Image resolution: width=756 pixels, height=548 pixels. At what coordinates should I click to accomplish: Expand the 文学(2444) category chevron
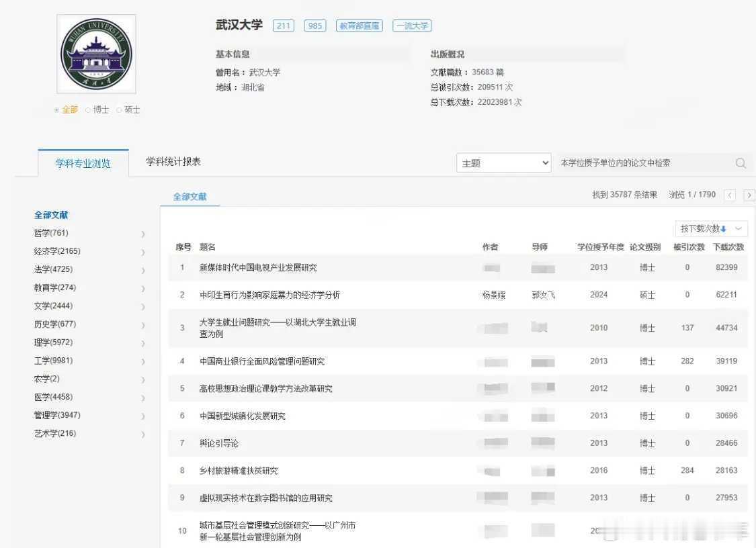[143, 307]
